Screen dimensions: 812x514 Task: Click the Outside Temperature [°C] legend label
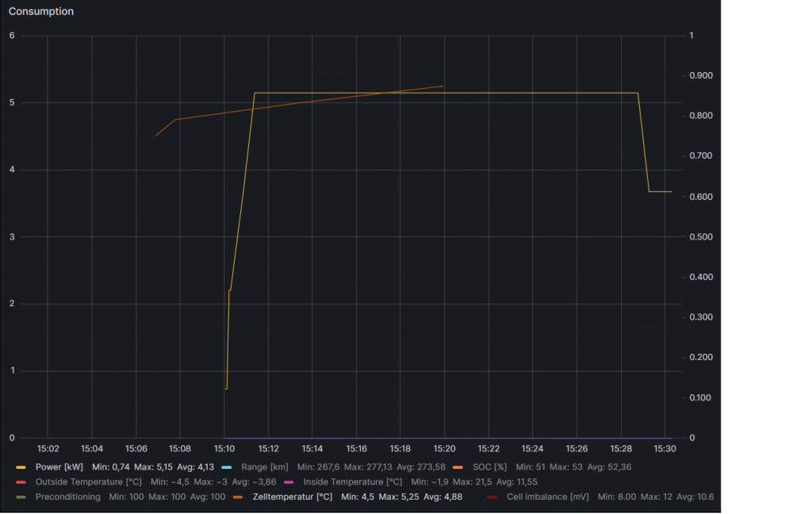[x=89, y=481]
